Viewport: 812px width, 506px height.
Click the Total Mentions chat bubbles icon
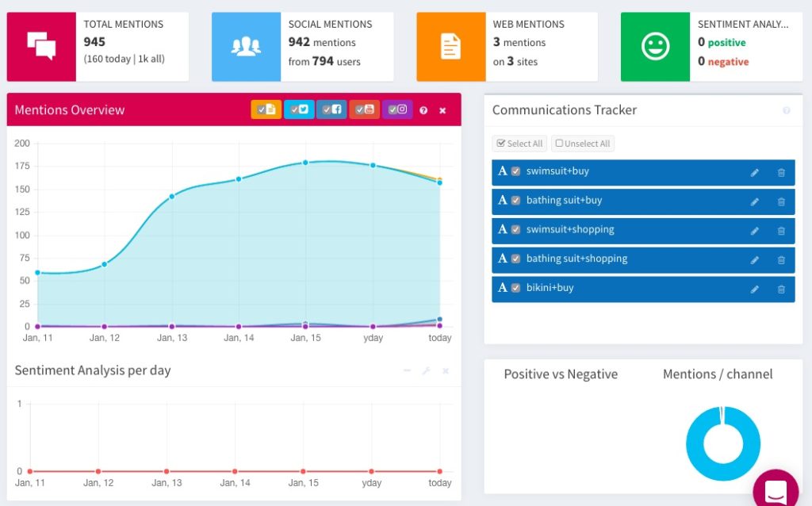pyautogui.click(x=41, y=46)
